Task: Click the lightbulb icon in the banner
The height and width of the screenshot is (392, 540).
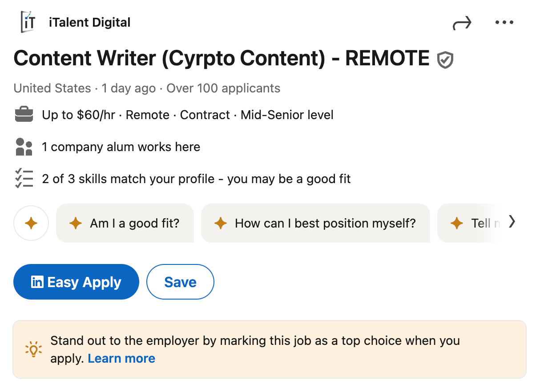Action: (33, 349)
